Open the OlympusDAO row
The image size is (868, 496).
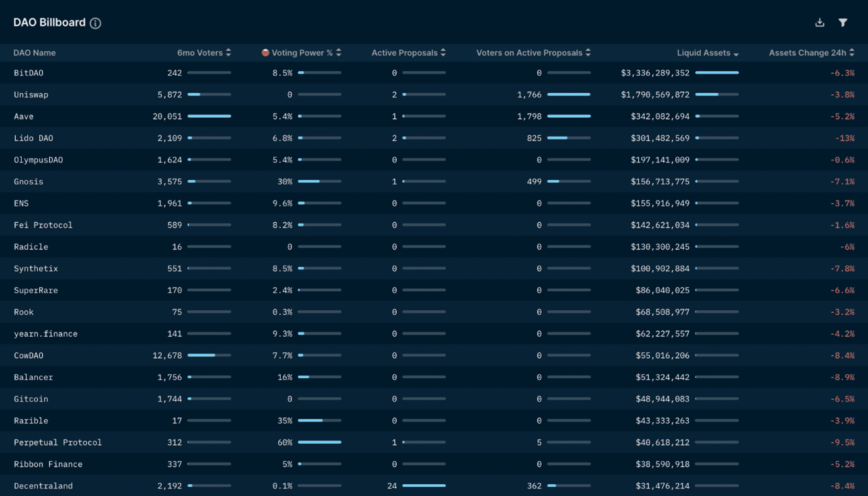coord(434,160)
